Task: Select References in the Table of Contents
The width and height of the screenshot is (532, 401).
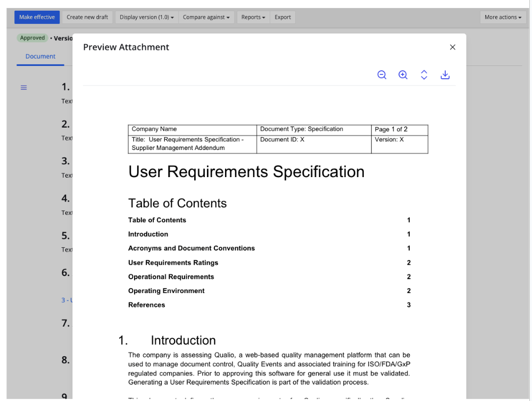Action: 146,305
